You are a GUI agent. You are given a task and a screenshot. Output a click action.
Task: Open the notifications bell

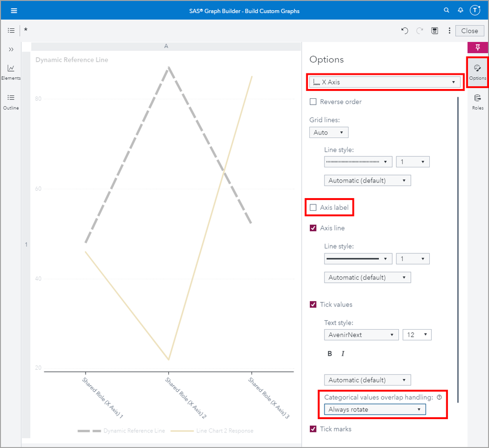tap(460, 10)
